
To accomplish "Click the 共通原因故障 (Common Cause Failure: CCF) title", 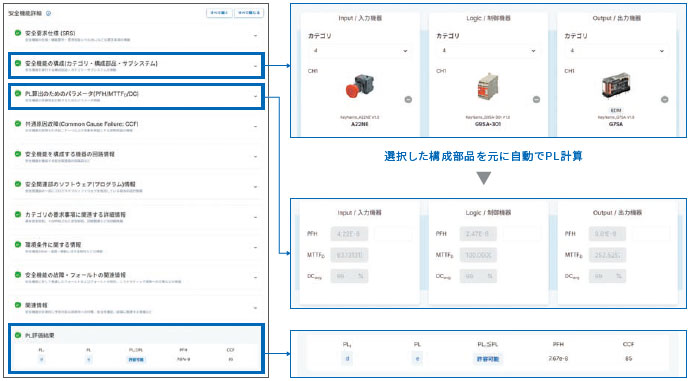I will point(81,124).
